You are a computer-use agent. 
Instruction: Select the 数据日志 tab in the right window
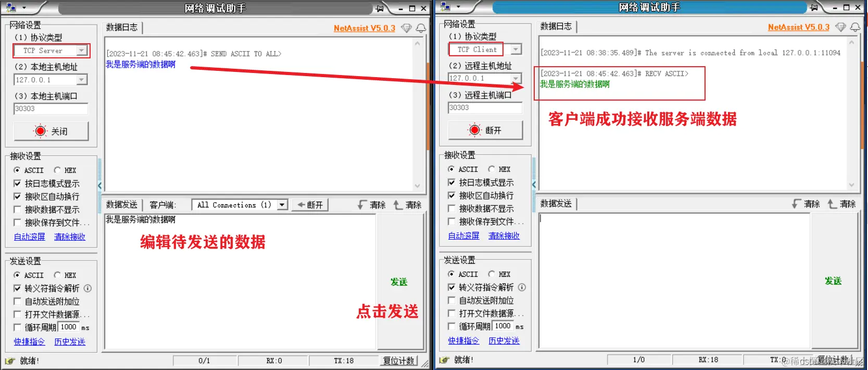(556, 27)
